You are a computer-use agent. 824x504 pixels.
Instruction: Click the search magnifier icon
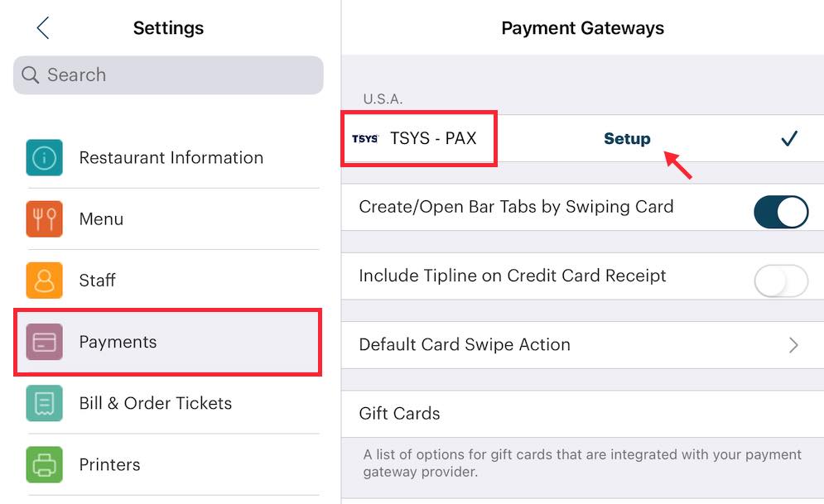(x=30, y=74)
